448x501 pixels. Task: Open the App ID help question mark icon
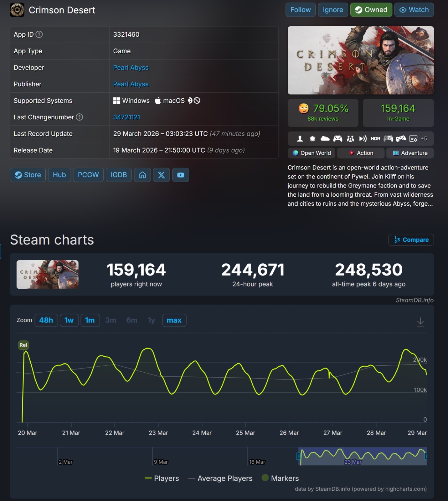(39, 34)
